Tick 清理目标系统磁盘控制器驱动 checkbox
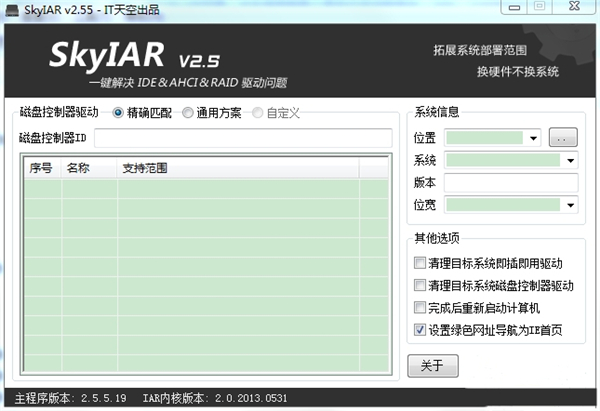The image size is (600, 411). 420,286
